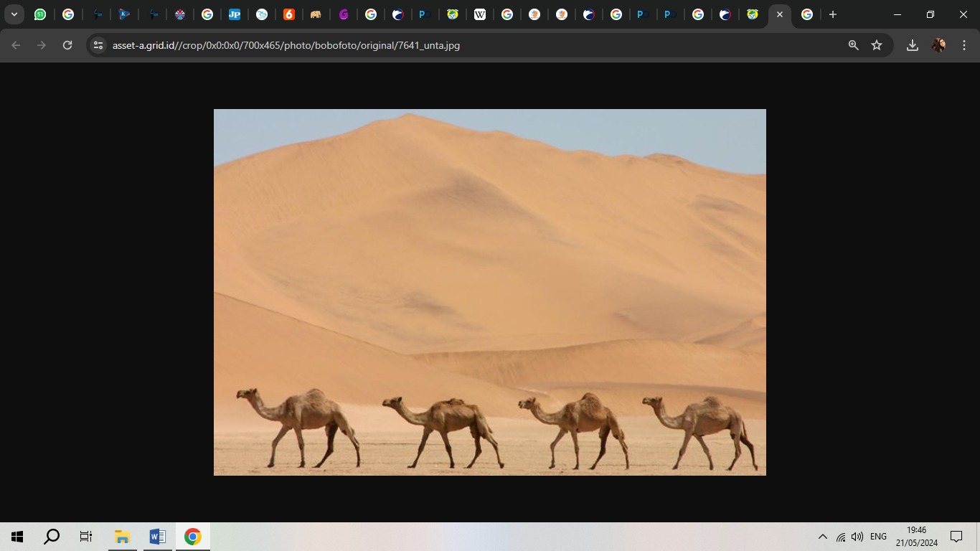Open the volume control in system tray

(x=857, y=537)
